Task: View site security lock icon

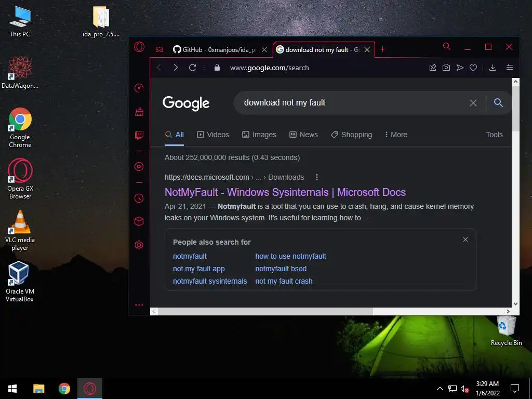Action: [217, 68]
